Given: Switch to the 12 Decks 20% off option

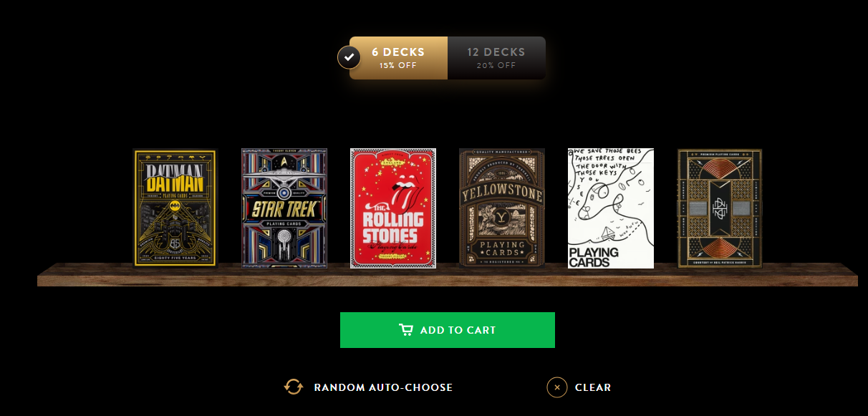Looking at the screenshot, I should [x=496, y=58].
